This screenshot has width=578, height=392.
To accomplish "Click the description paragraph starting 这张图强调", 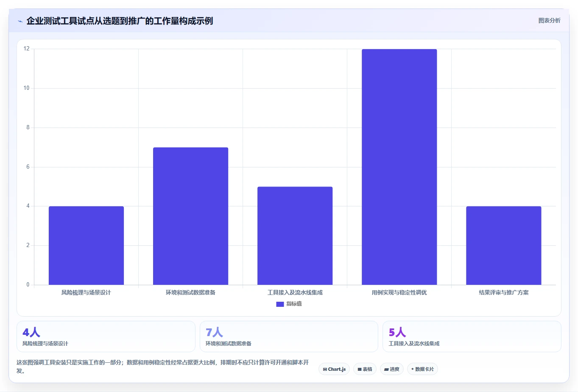I will click(163, 367).
